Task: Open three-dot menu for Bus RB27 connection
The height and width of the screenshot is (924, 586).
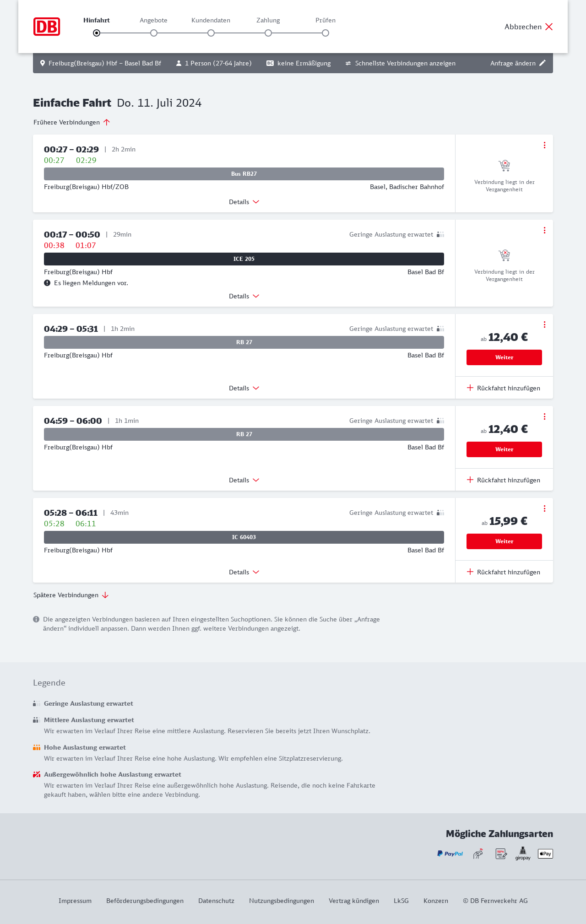Action: tap(544, 145)
